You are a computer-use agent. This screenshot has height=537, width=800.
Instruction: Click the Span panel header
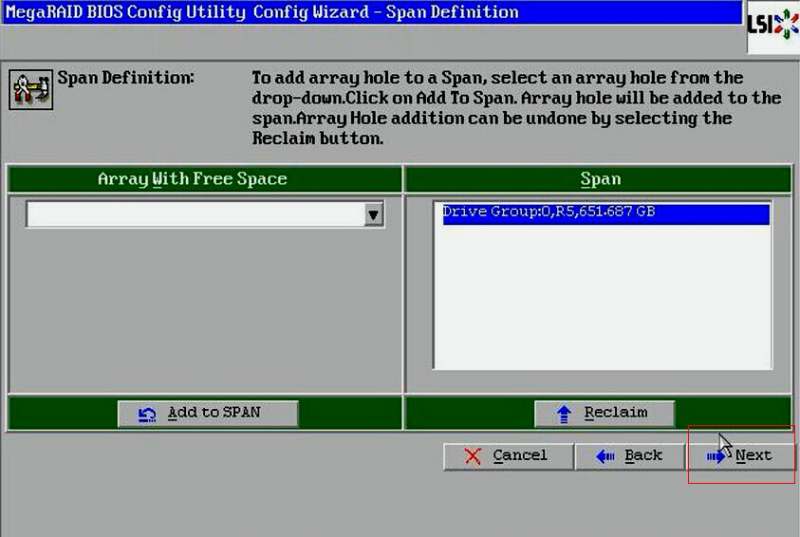click(x=600, y=180)
